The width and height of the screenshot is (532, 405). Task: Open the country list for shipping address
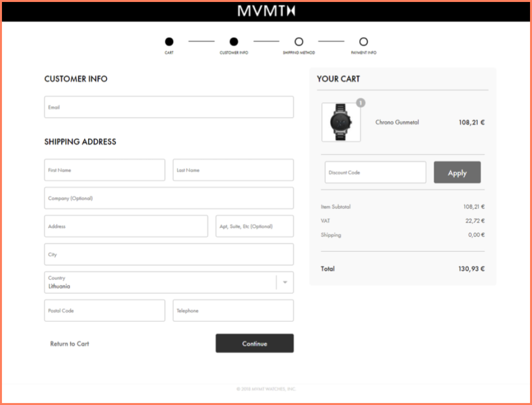pos(169,282)
